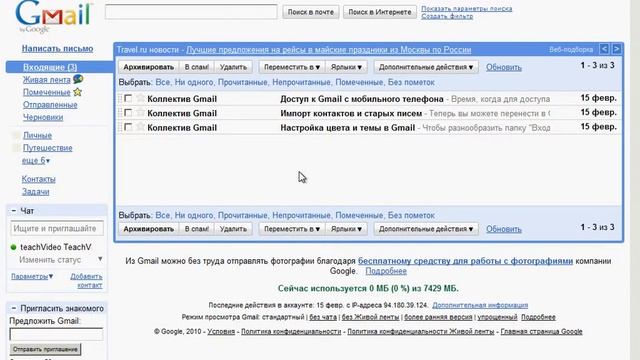640x360 pixels.
Task: Open chat Параметры dropdown
Action: point(32,276)
